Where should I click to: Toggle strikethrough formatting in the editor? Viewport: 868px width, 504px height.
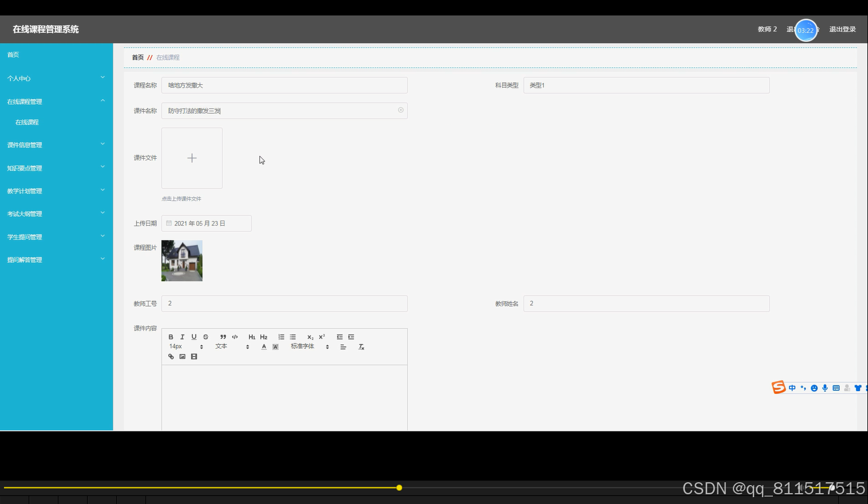(x=206, y=337)
